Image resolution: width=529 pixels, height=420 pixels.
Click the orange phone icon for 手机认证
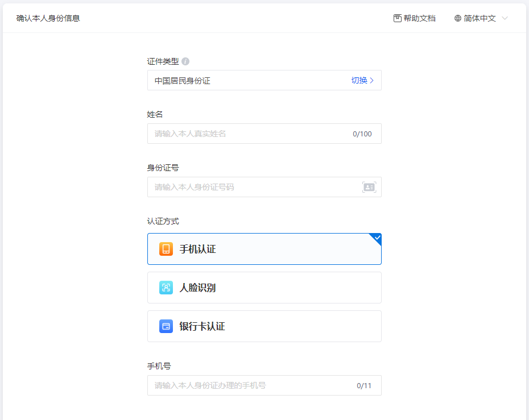(166, 249)
